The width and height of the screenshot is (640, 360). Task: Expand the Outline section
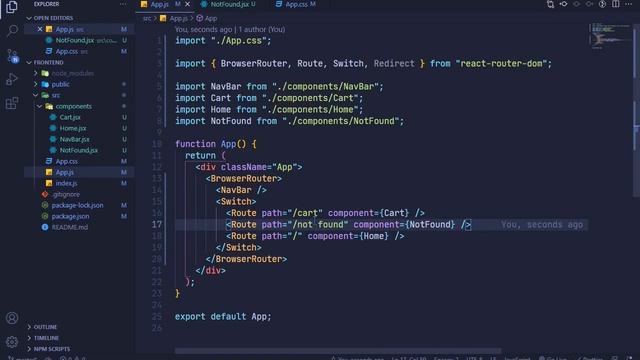click(x=45, y=327)
